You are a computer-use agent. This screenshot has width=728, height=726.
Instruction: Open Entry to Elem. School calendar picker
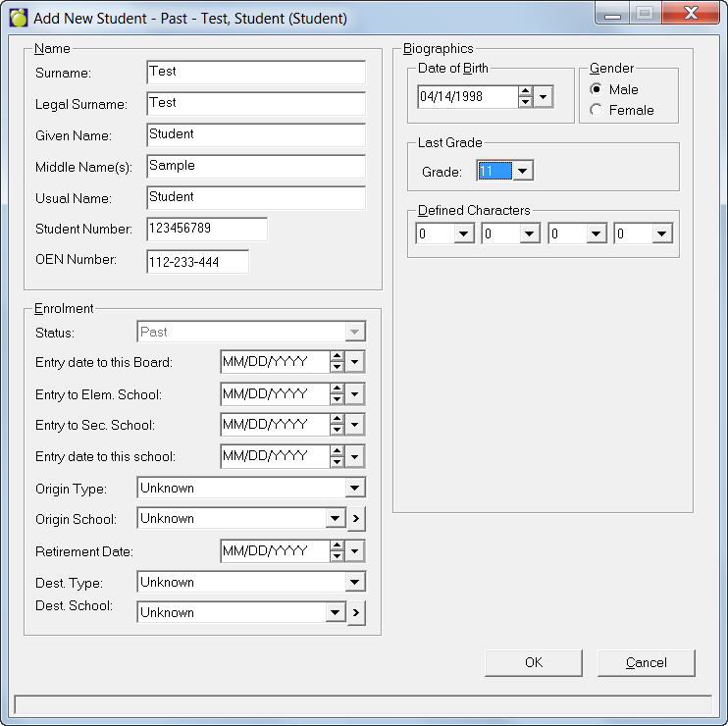355,393
